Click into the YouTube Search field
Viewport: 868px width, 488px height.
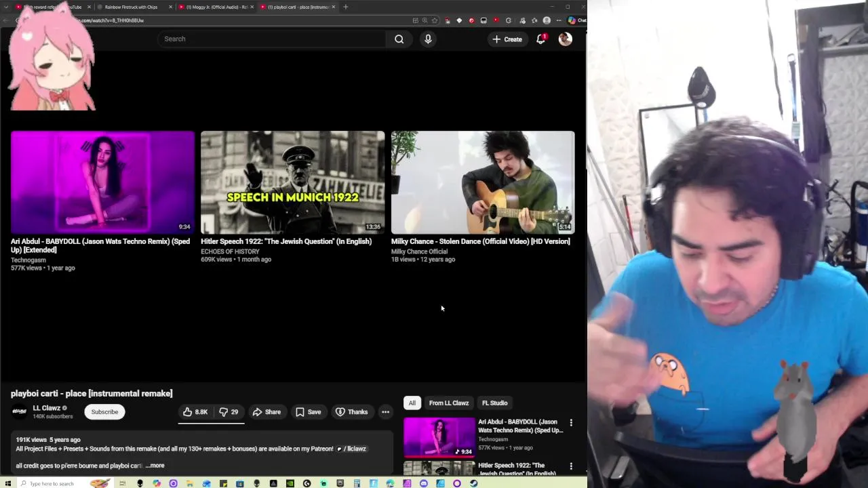(x=271, y=39)
